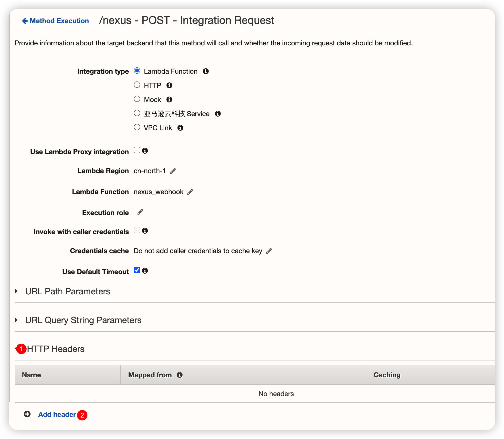Edit the nexus_webhook Lambda Function name
Viewport: 504px width, 439px height.
(190, 192)
